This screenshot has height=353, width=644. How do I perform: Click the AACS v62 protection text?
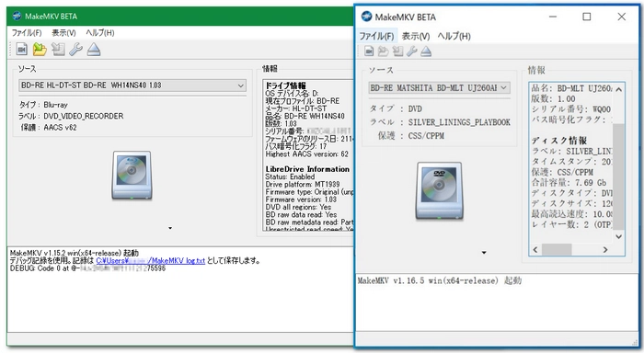click(61, 128)
